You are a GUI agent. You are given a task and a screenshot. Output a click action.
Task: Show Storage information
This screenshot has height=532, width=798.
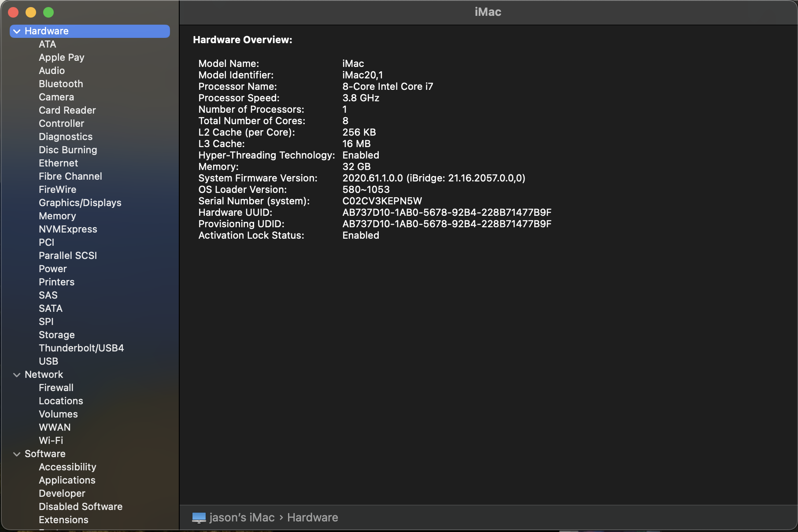click(x=57, y=335)
